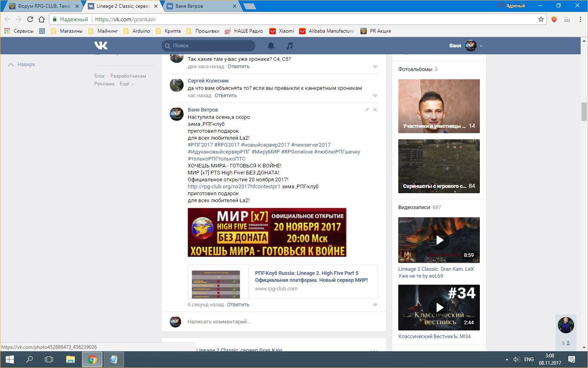Play the Lineage 2 Classic Gran Kain video
The image size is (588, 368).
point(439,240)
